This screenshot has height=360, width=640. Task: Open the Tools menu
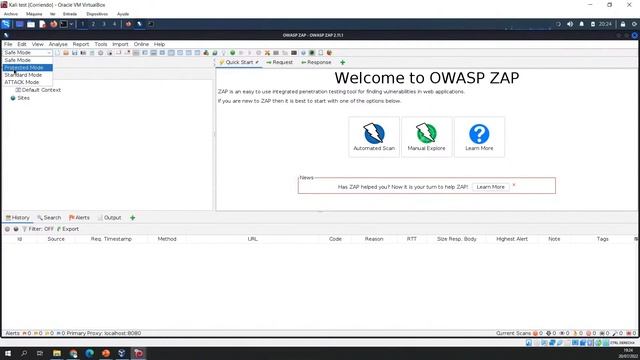[101, 44]
